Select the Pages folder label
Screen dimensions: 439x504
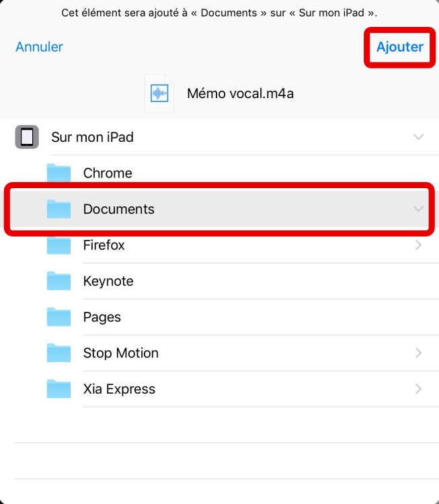click(x=102, y=317)
